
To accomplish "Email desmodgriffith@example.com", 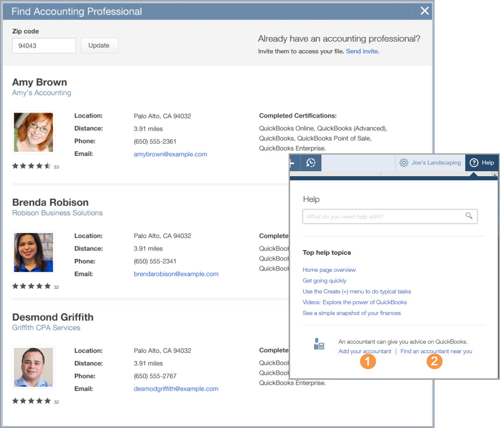I will tap(176, 389).
